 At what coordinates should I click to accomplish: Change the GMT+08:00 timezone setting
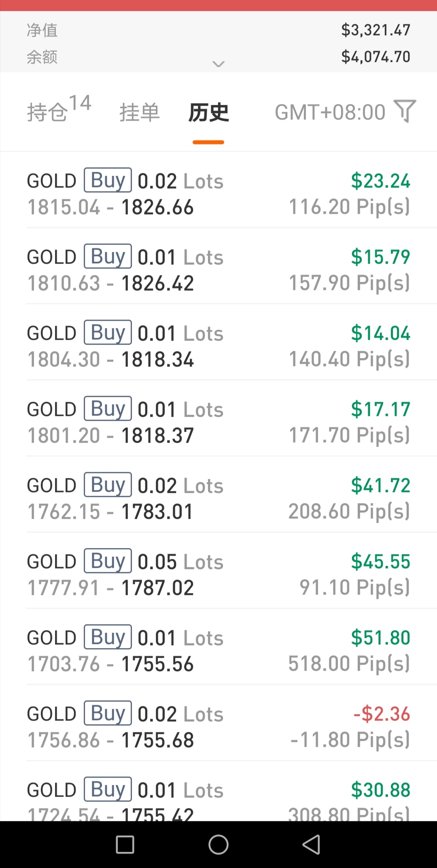[330, 112]
